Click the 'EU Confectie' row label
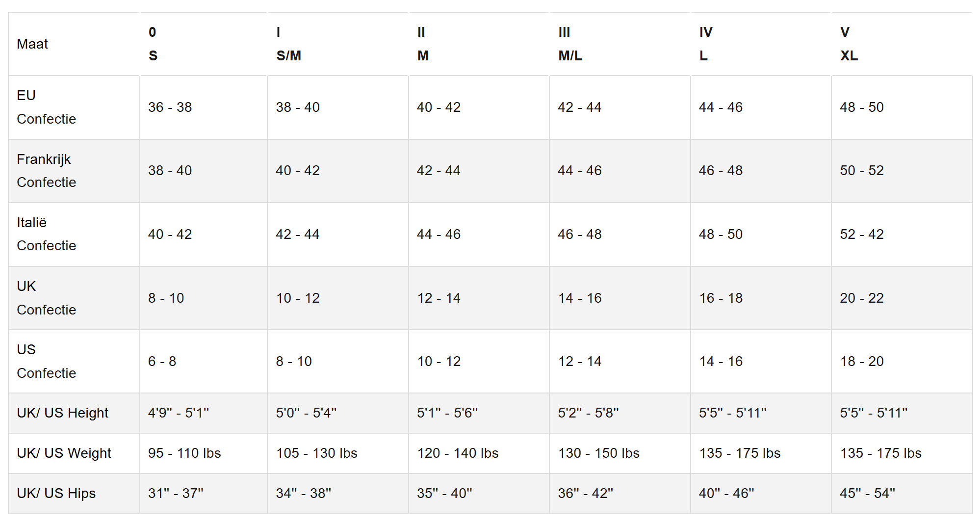980x524 pixels. click(46, 107)
